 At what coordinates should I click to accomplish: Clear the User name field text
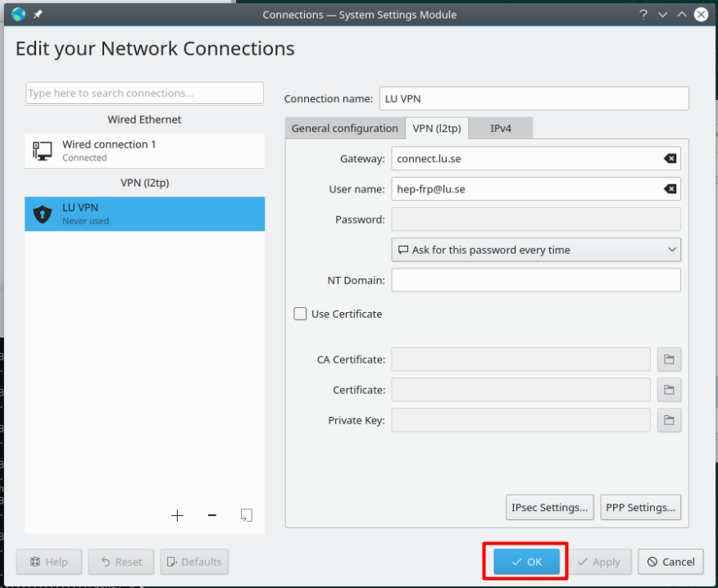pos(670,189)
